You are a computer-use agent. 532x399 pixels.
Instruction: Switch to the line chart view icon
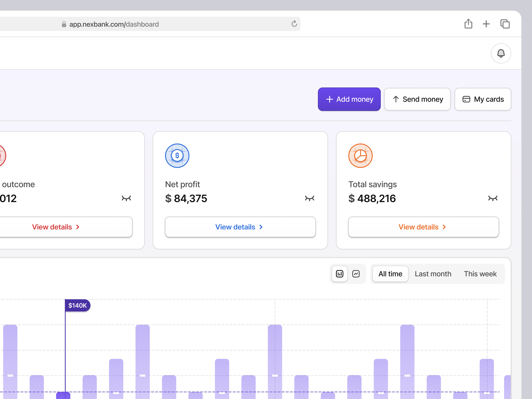pos(356,274)
